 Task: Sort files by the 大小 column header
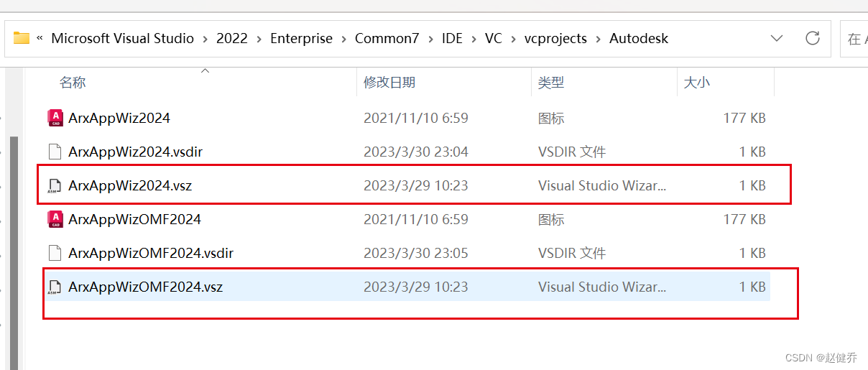point(696,83)
